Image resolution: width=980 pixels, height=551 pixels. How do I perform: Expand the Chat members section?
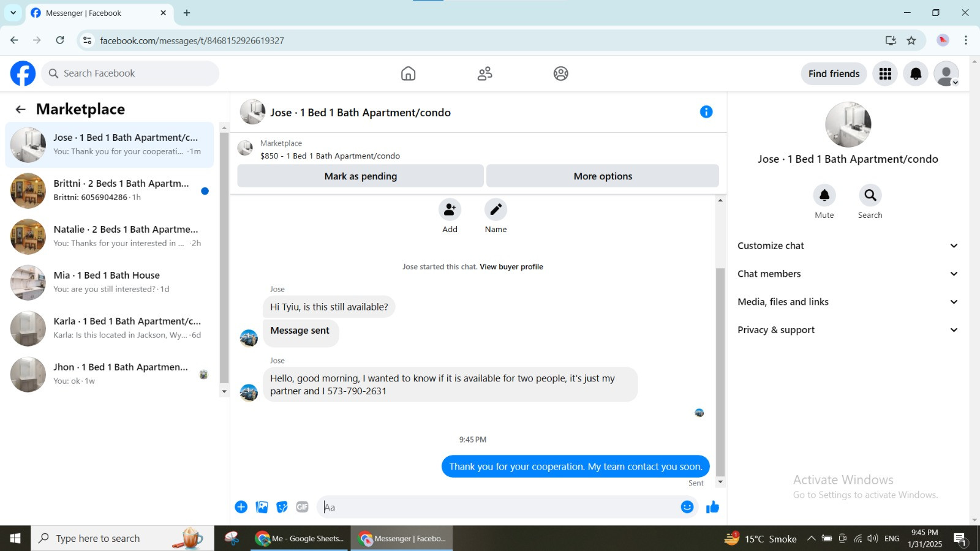pos(848,274)
